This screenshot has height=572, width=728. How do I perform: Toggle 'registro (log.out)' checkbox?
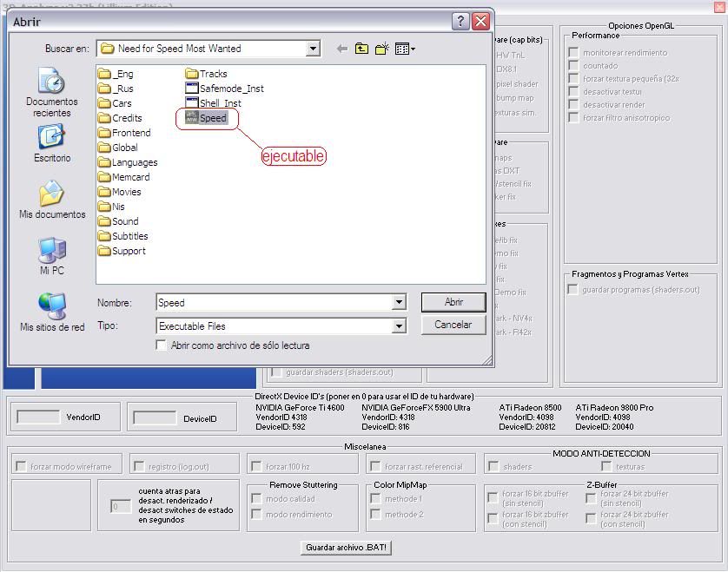pyautogui.click(x=139, y=466)
